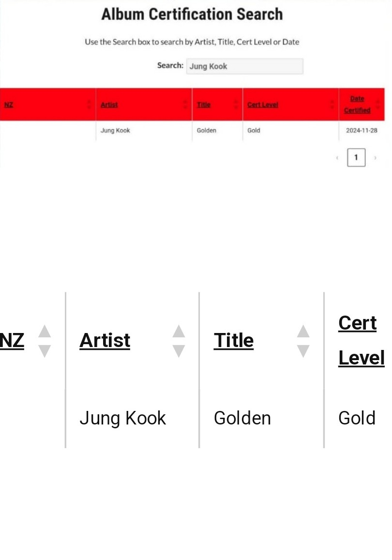
Task: Click sort arrows in red Cert Level column
Action: 332,104
